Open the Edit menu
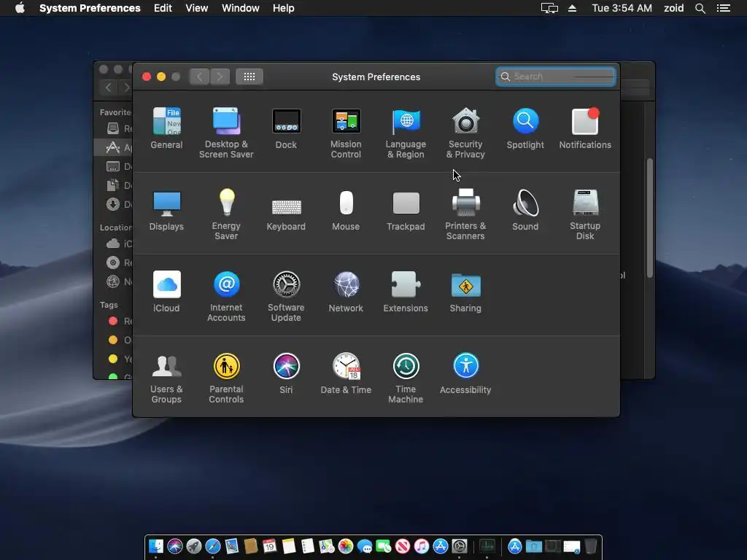Screen dimensions: 747x560 point(163,8)
